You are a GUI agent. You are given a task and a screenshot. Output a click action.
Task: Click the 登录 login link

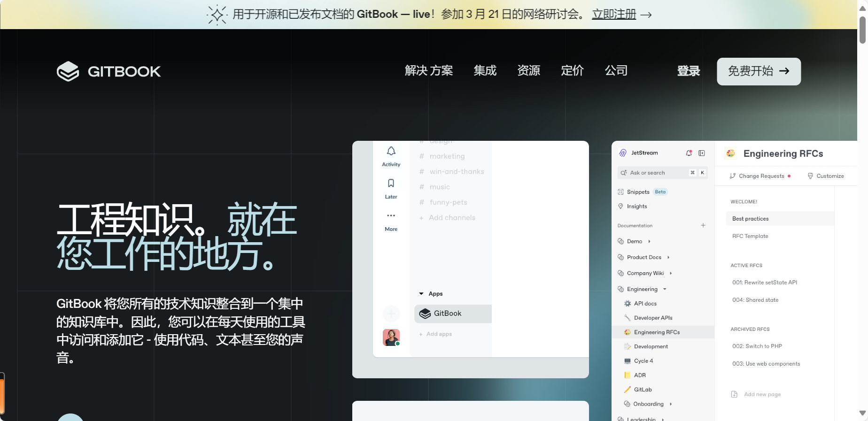tap(689, 71)
